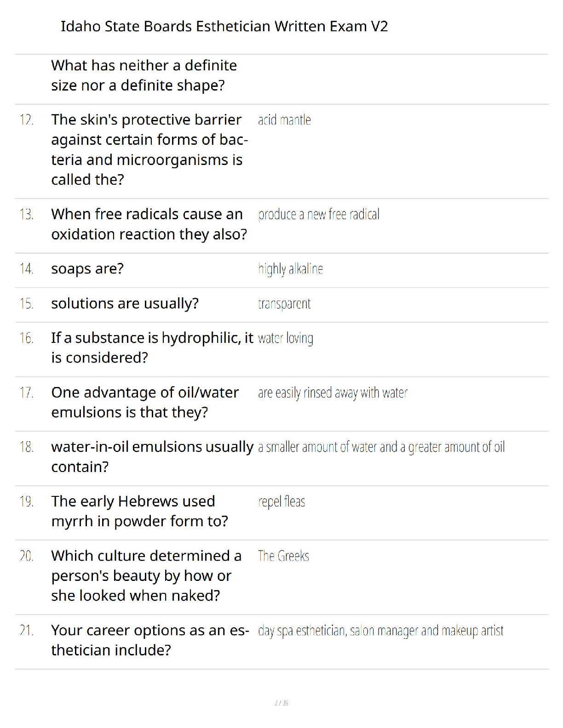
Task: Click the answer 'repel fleas'
Action: tap(281, 502)
